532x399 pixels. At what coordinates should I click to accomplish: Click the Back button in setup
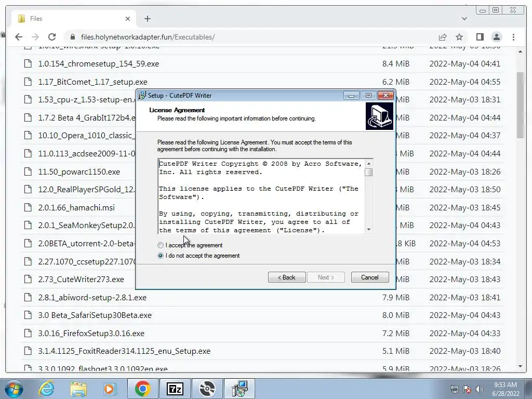[x=287, y=277]
